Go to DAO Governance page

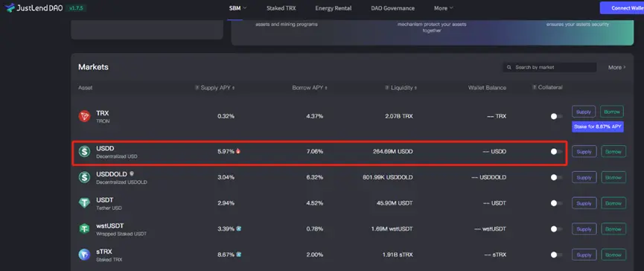pos(392,7)
